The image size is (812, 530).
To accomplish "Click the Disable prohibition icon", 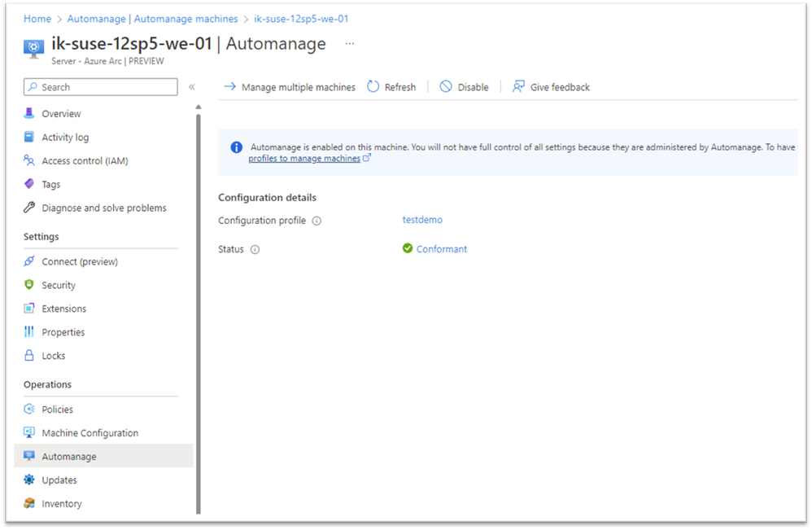I will [x=446, y=86].
